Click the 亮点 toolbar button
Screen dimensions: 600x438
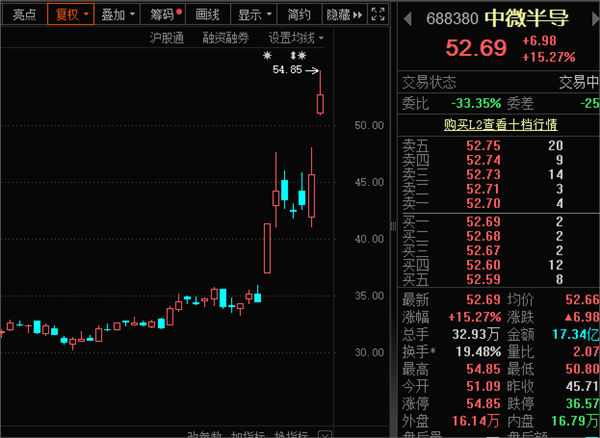[24, 14]
